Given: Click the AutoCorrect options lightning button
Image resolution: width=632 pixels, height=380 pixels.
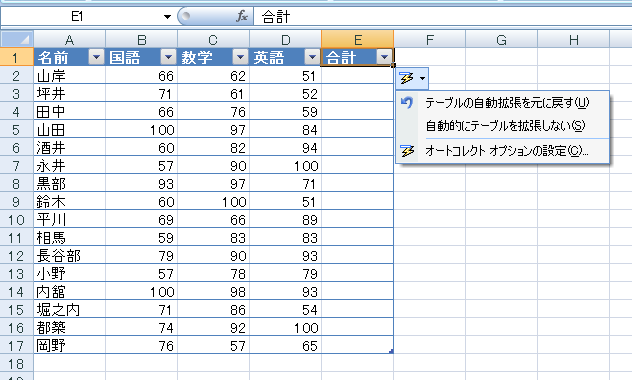Looking at the screenshot, I should (x=412, y=78).
